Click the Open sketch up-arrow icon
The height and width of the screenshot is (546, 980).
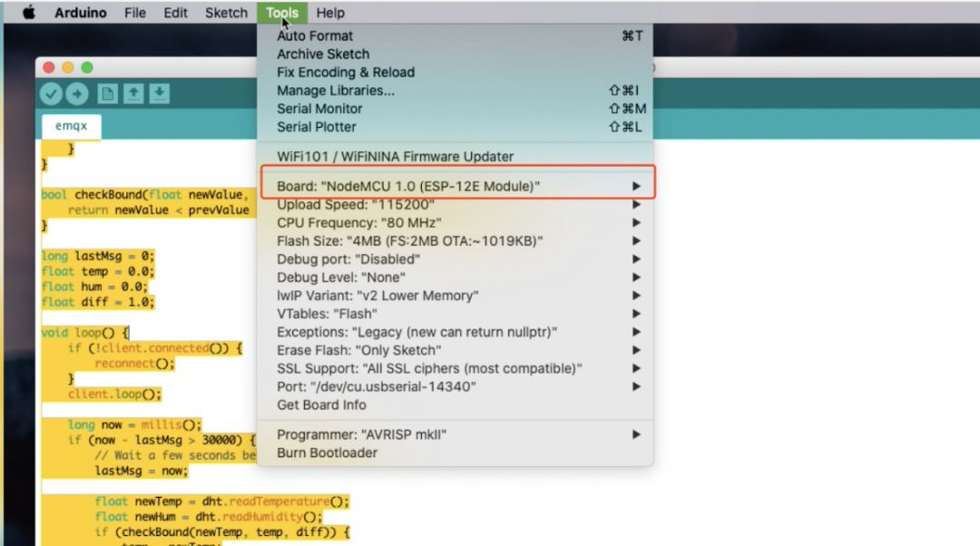pyautogui.click(x=133, y=93)
